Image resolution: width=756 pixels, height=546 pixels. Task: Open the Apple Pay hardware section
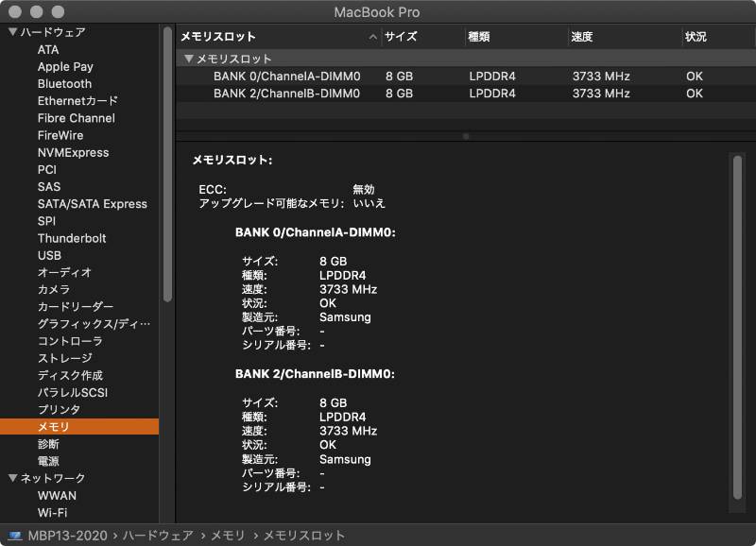tap(65, 66)
